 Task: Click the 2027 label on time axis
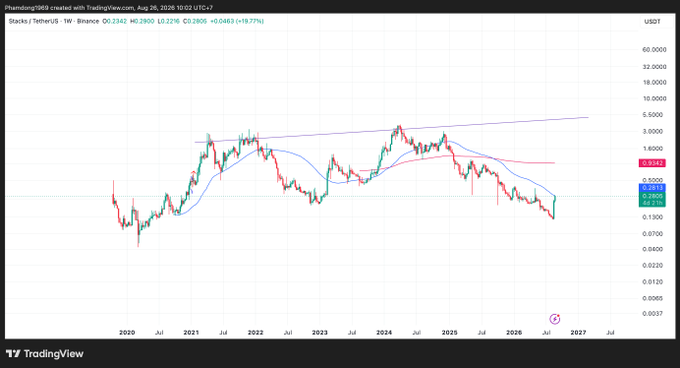coord(578,332)
